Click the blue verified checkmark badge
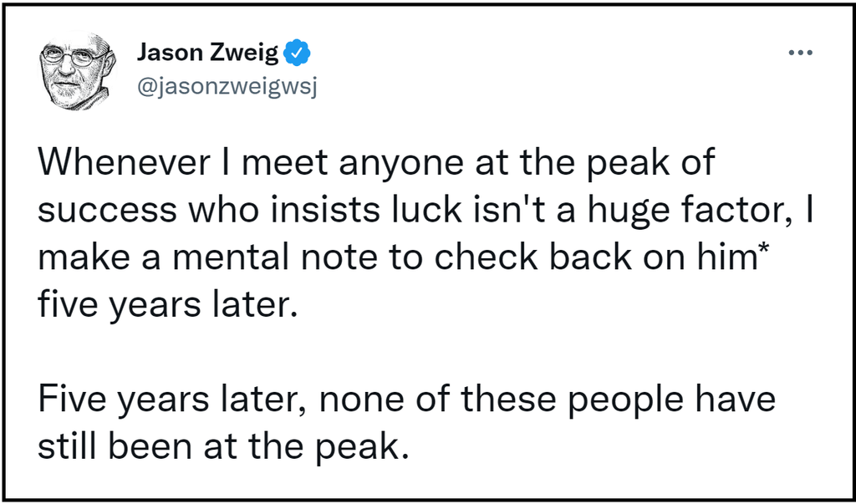 298,53
